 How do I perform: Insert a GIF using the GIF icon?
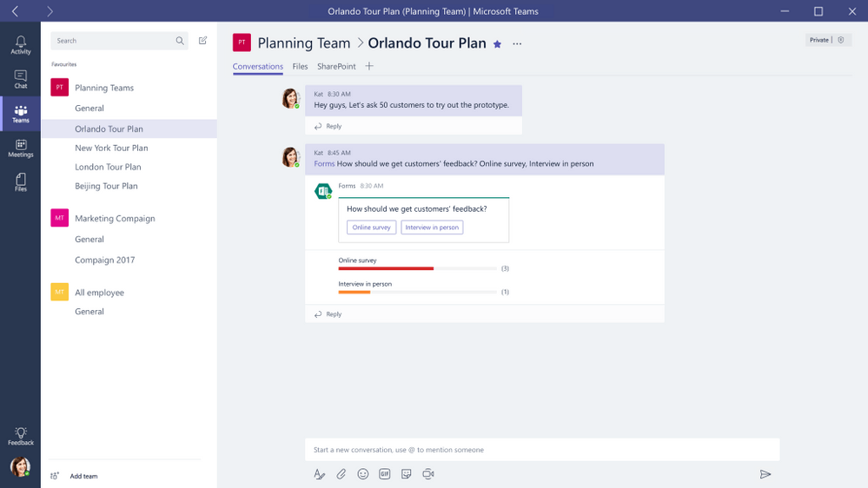click(x=384, y=474)
